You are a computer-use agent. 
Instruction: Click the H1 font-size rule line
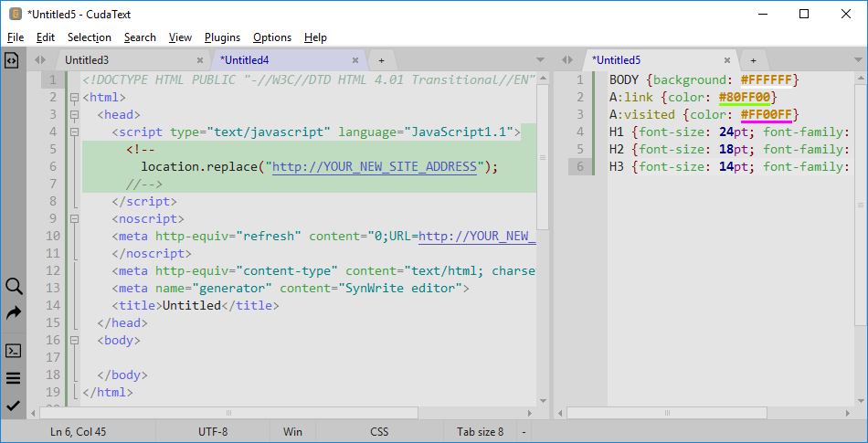click(729, 132)
